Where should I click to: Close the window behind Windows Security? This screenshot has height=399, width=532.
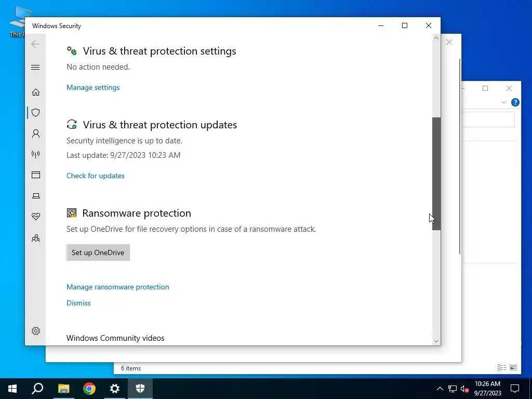pyautogui.click(x=449, y=42)
